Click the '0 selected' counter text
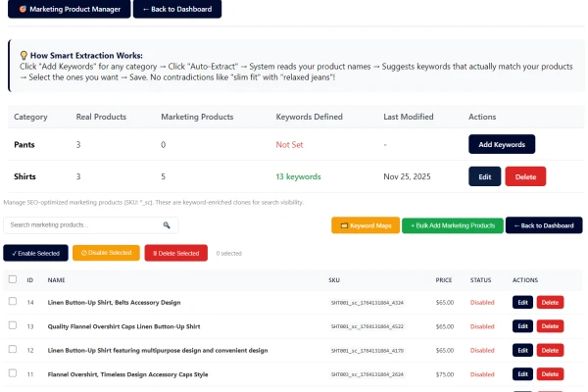This screenshot has width=588, height=392. tap(228, 254)
